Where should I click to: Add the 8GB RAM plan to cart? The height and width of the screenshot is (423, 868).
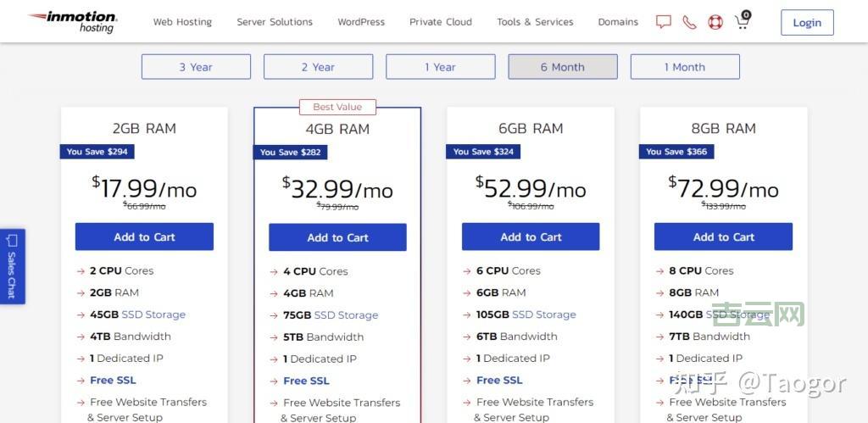(x=723, y=237)
